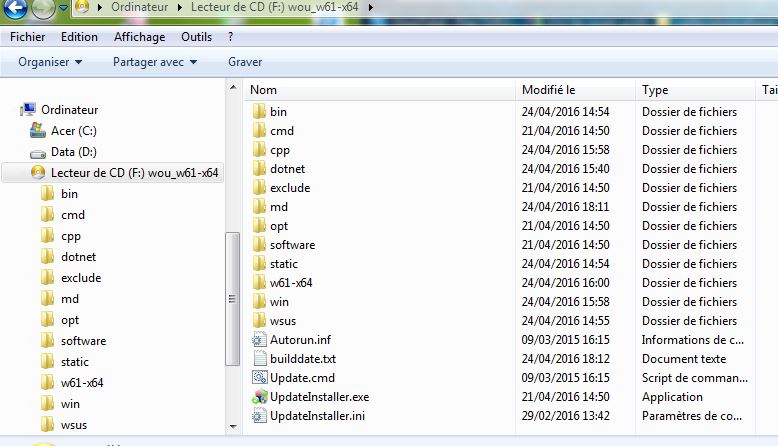Select opt folder icon in file list
This screenshot has height=446, width=778.
[259, 225]
